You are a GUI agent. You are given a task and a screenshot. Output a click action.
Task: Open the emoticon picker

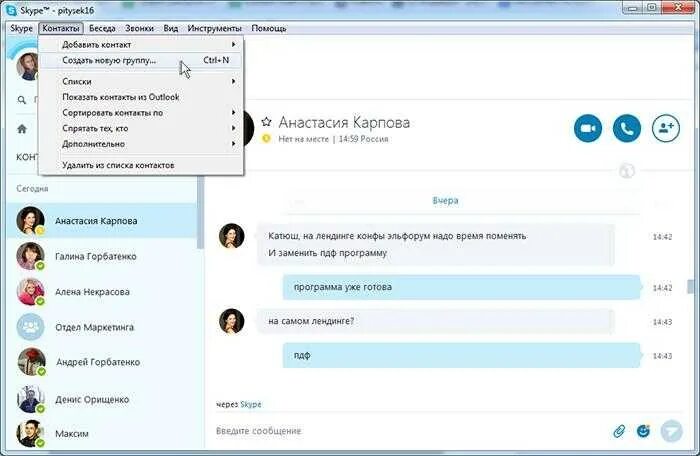tap(643, 431)
